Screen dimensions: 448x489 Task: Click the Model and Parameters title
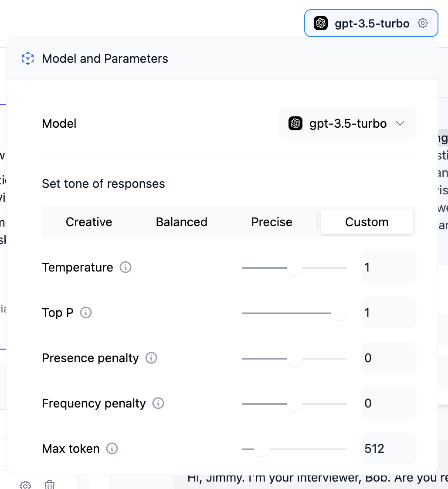[x=105, y=59]
